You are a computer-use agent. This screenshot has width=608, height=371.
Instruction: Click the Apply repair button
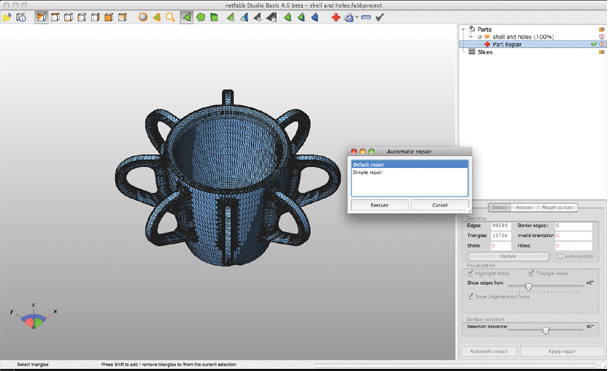click(x=562, y=351)
